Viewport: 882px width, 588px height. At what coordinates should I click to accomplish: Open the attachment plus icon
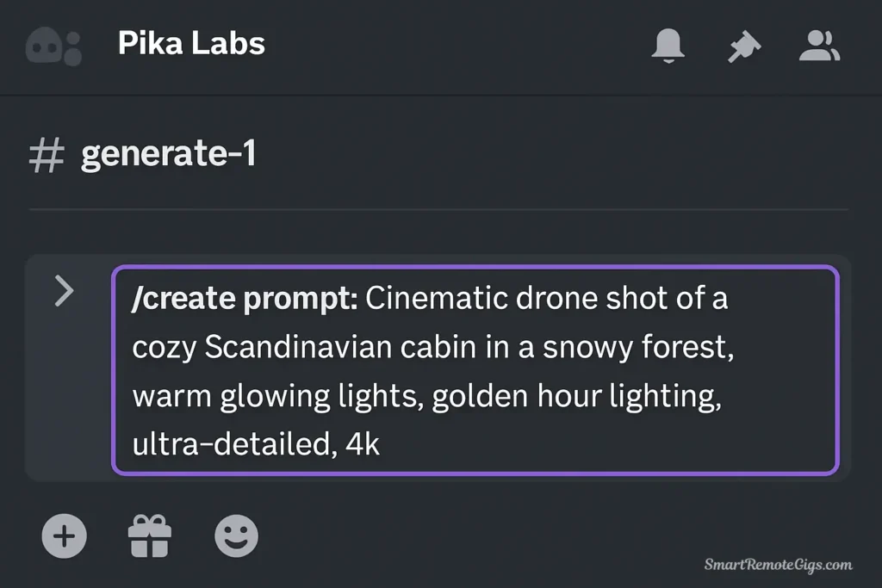tap(64, 535)
